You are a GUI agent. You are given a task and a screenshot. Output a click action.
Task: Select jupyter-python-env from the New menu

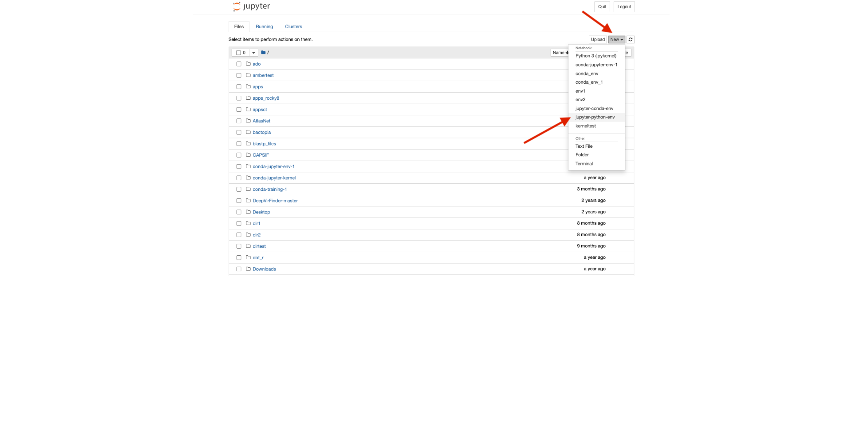pos(595,117)
